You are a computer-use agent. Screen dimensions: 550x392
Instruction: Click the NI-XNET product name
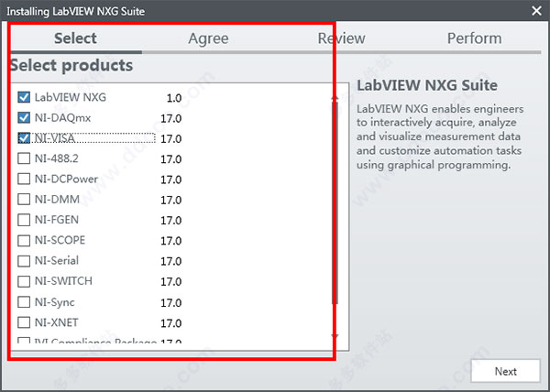56,322
